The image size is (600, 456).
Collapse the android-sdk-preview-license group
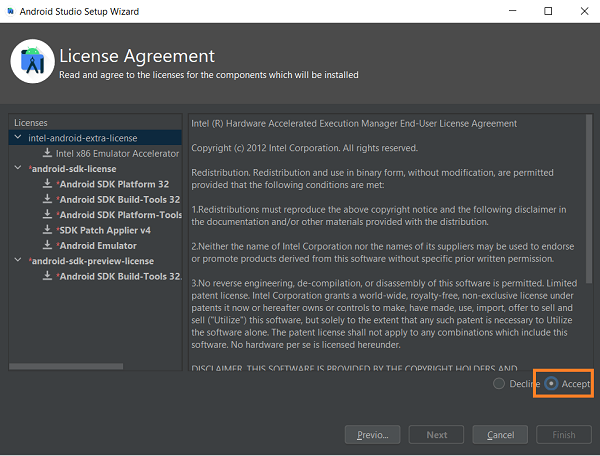(18, 260)
